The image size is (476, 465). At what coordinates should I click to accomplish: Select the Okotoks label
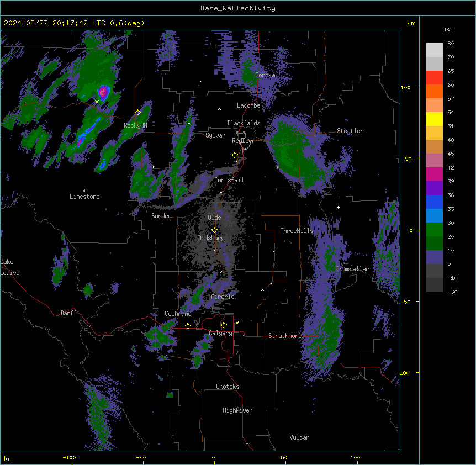point(228,387)
